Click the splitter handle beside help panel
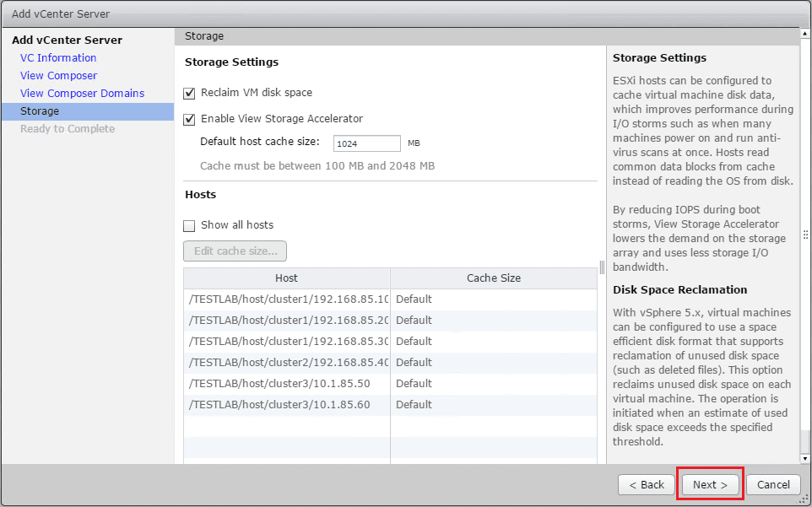This screenshot has height=507, width=812. pos(602,267)
